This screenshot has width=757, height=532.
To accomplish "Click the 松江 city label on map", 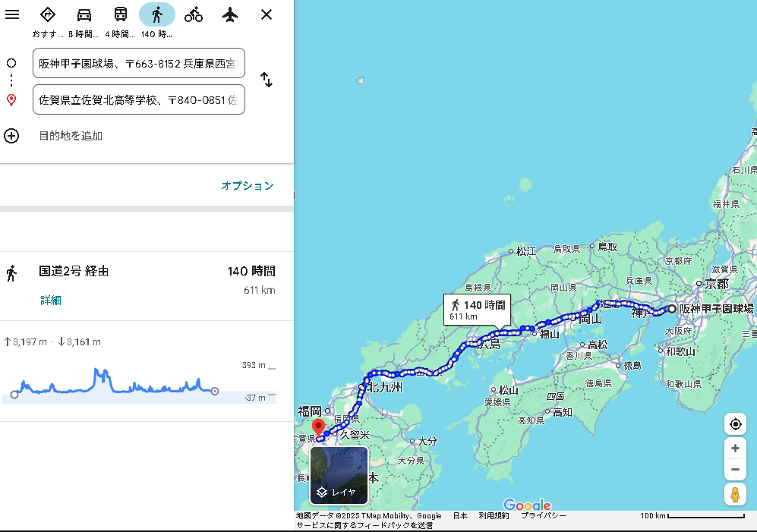I will [x=525, y=251].
